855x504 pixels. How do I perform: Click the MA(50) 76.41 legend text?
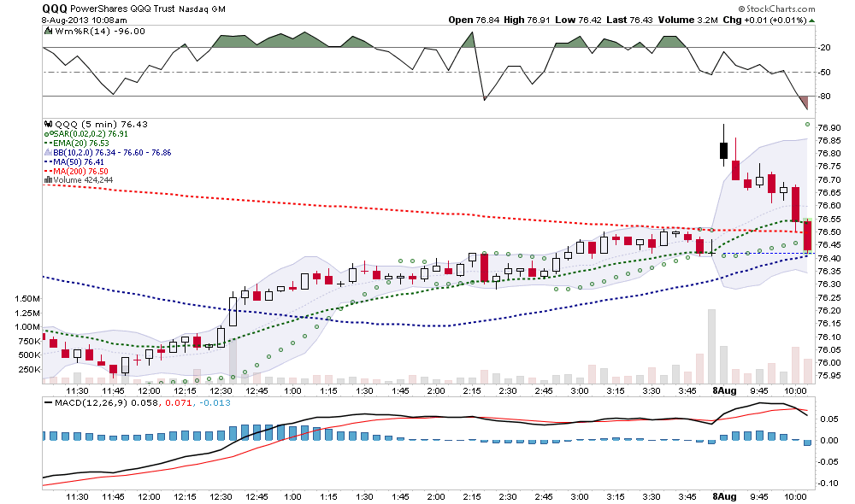[x=79, y=161]
